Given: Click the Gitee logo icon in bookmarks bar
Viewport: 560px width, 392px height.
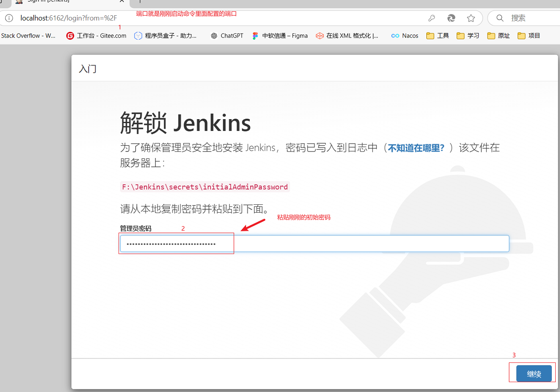Looking at the screenshot, I should pos(70,36).
